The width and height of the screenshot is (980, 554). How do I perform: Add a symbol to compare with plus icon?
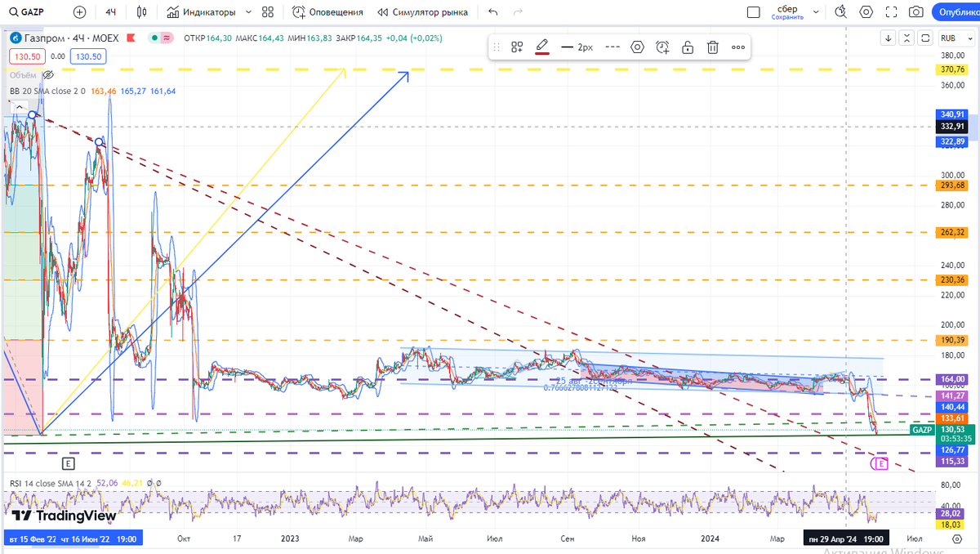point(79,12)
